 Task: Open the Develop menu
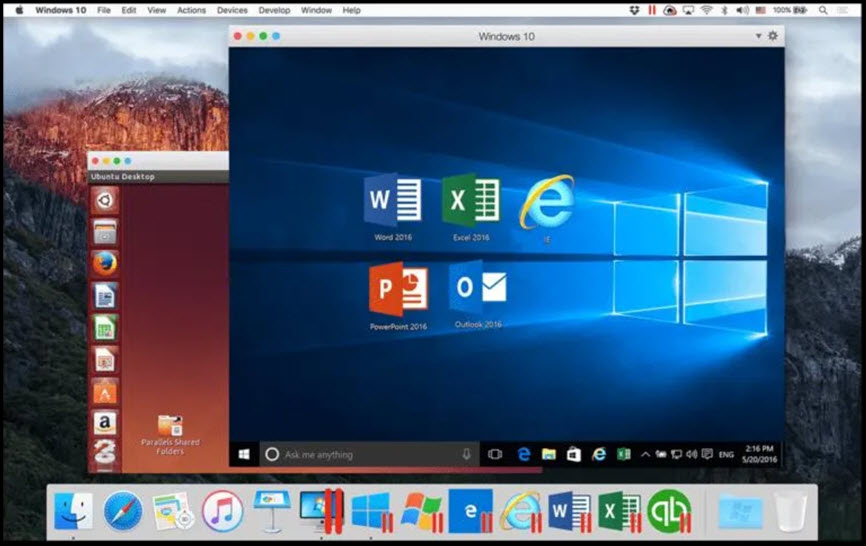(274, 10)
